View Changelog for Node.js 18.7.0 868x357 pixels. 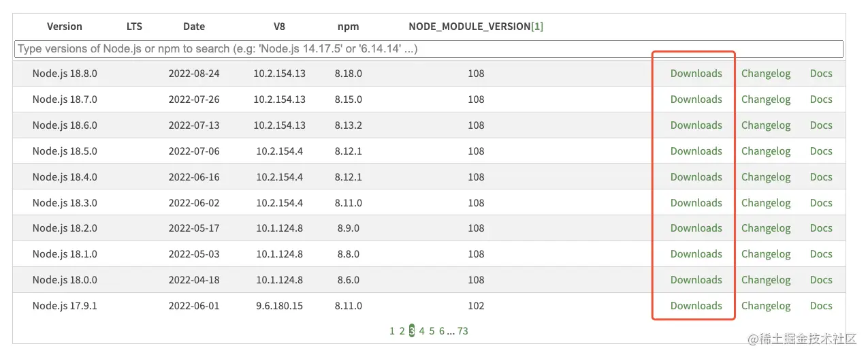point(766,99)
